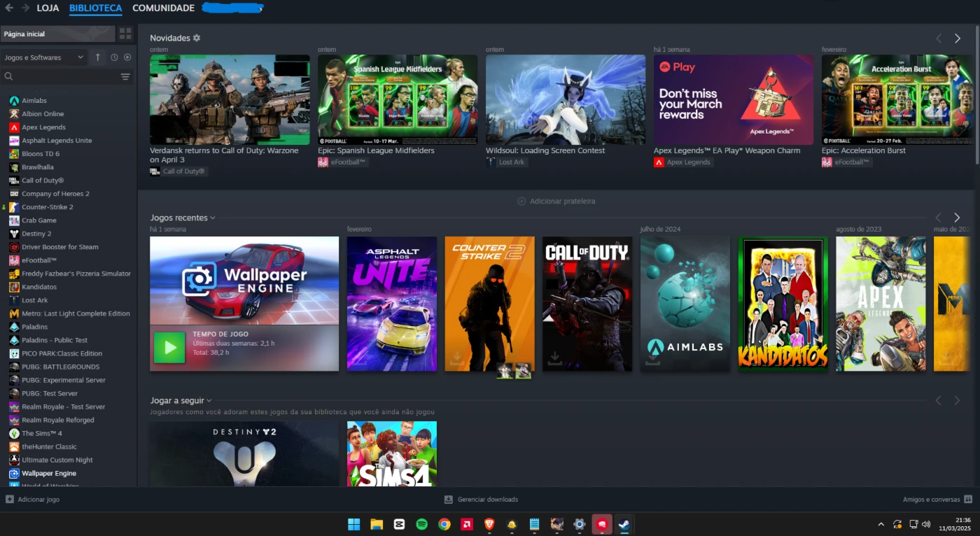Click the Bloons TD 6 icon in the list
This screenshot has height=536, width=980.
[x=14, y=154]
